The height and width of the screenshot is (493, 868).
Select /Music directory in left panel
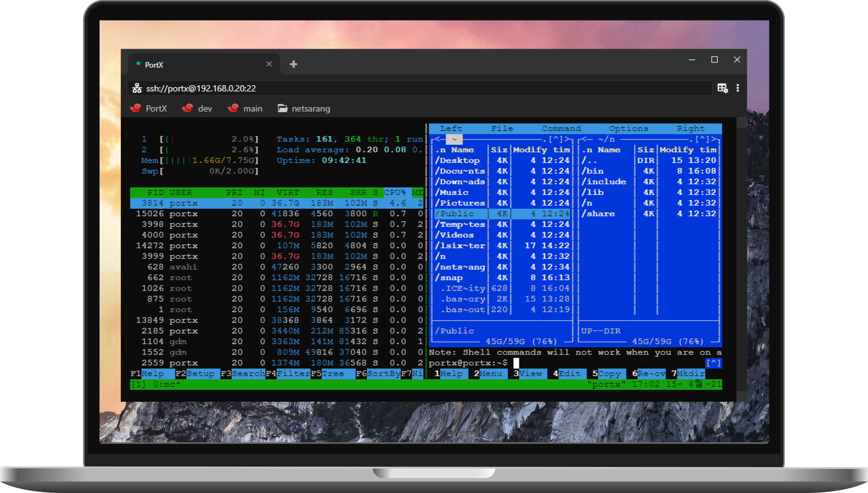(502, 192)
